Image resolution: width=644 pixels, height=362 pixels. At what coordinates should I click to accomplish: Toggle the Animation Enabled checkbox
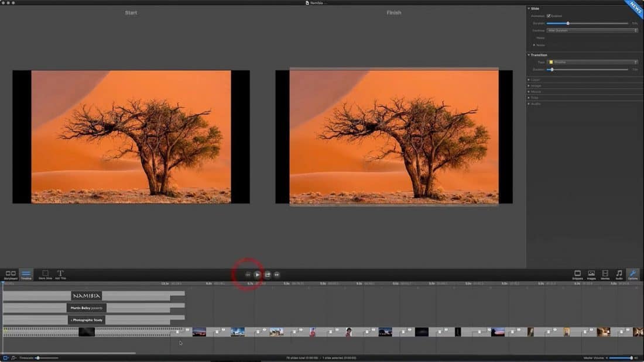[x=549, y=16]
